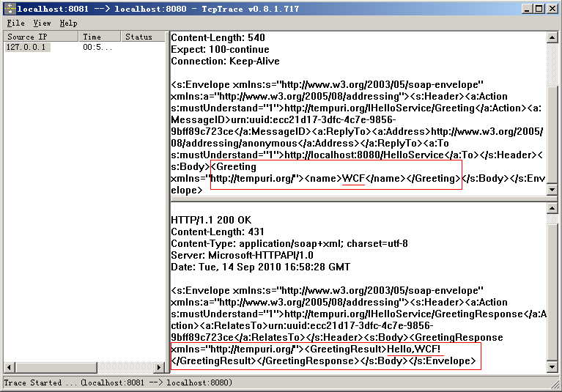562x392 pixels.
Task: Click the Content-Type application/soap+xml line
Action: 289,244
